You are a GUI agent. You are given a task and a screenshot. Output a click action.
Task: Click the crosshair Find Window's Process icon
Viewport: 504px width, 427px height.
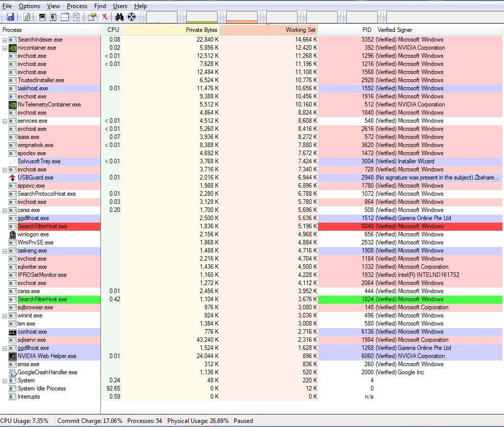tap(131, 17)
